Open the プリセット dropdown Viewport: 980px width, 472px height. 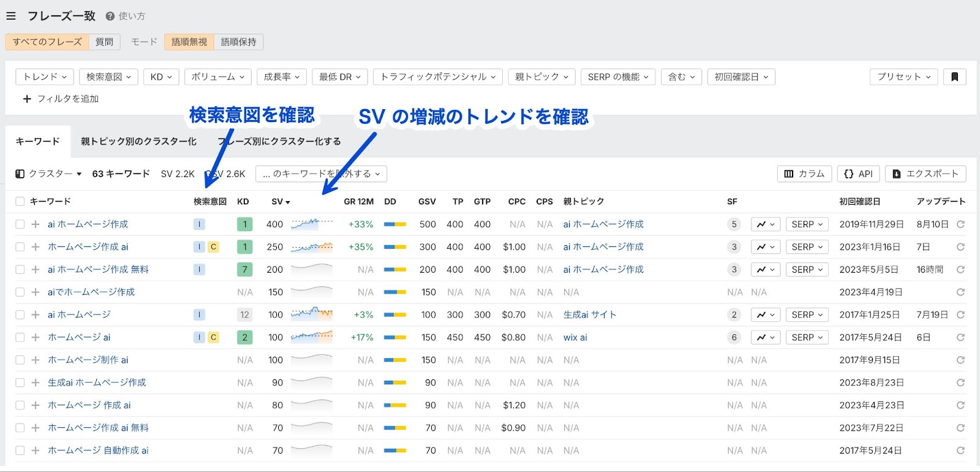903,77
